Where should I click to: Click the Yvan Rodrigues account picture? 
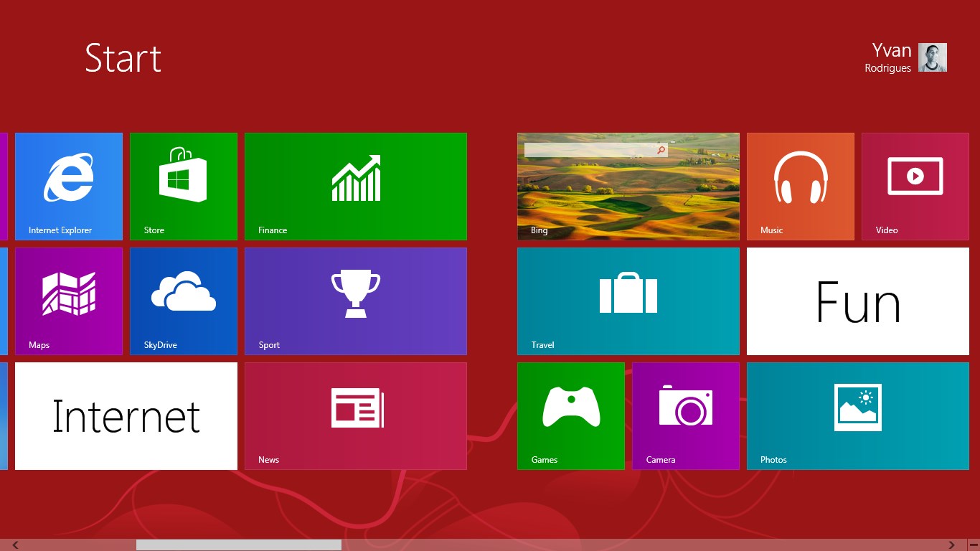pos(933,57)
